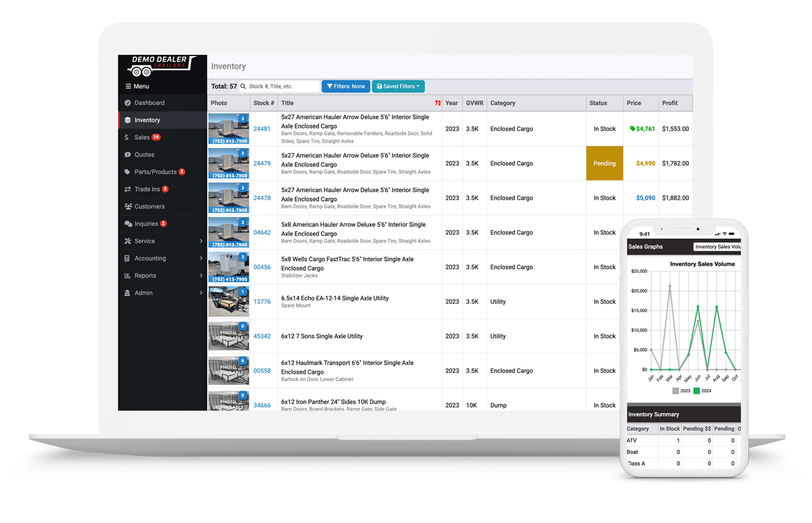Open stock number 24481 link

(262, 129)
